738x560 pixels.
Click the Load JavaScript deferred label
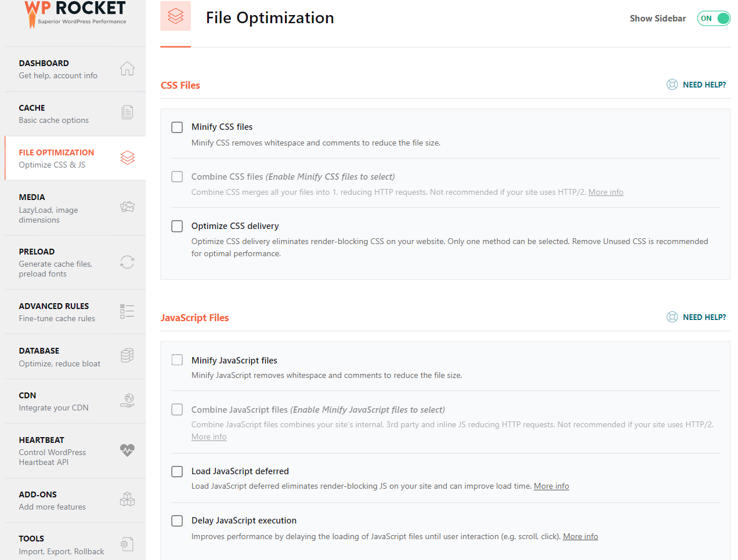[240, 471]
